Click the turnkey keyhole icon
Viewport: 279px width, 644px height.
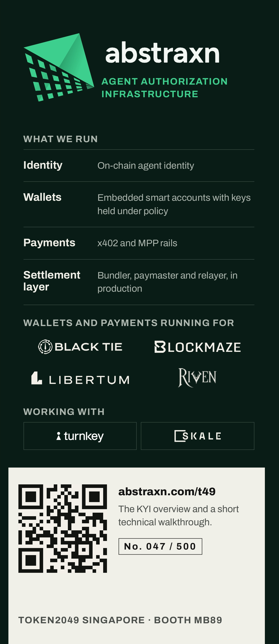(x=59, y=436)
